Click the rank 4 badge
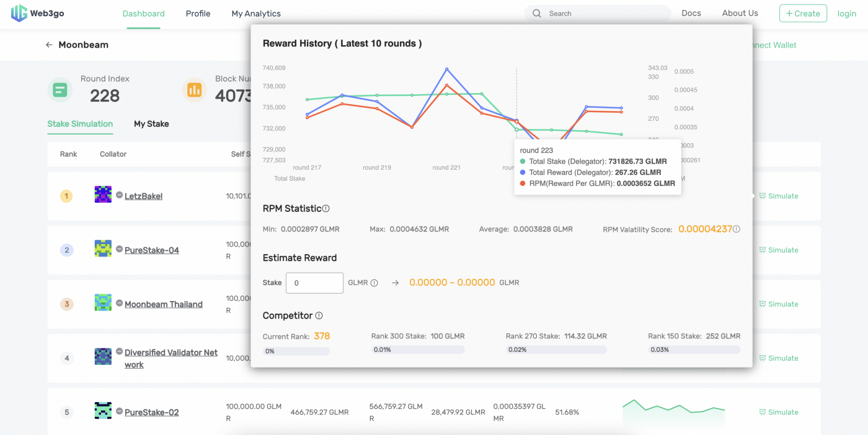Image resolution: width=868 pixels, height=435 pixels. [66, 358]
